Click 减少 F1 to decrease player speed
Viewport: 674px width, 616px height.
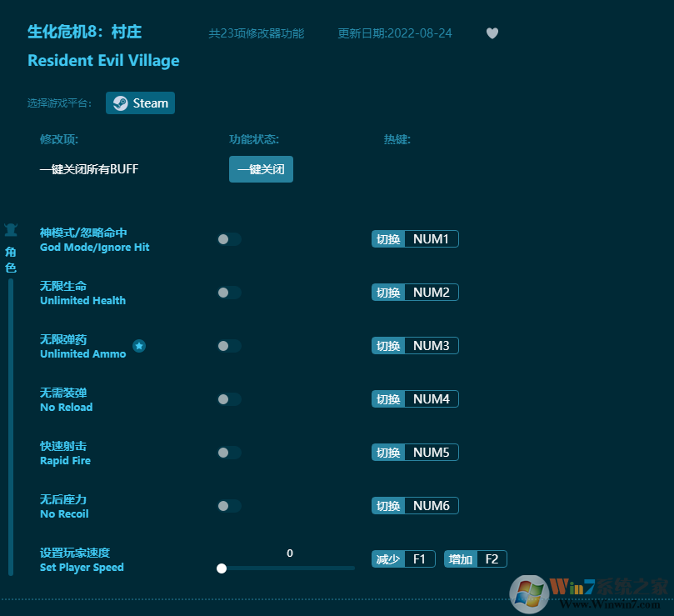click(403, 558)
